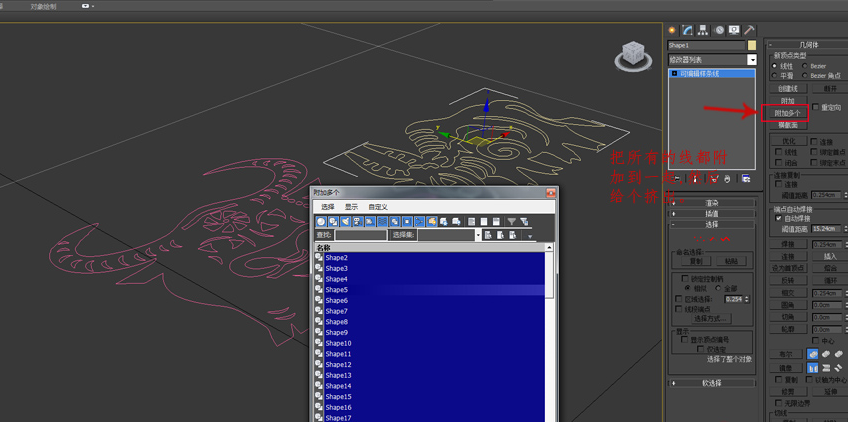Screen dimensions: 848x422
Task: Toggle Display Helpers filter in Attach dialog
Action: point(370,222)
